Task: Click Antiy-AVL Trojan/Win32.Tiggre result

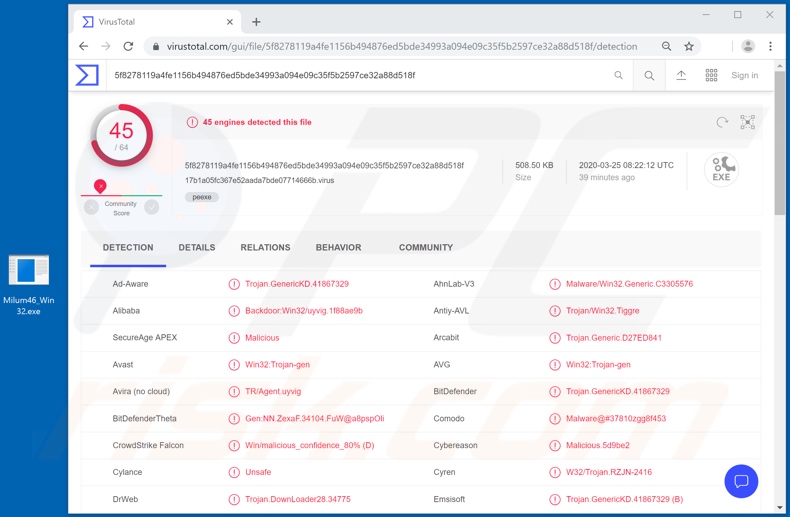Action: (603, 311)
